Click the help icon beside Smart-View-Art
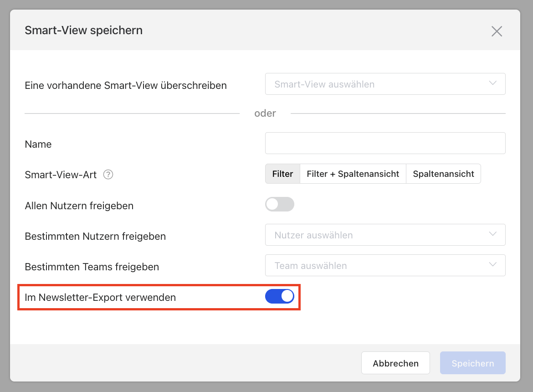 (x=108, y=175)
